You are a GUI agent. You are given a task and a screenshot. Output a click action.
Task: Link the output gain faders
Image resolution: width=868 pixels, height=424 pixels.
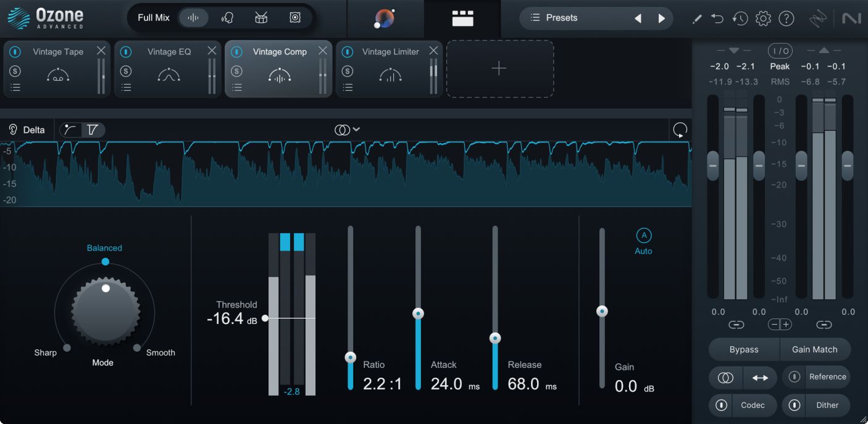point(824,325)
